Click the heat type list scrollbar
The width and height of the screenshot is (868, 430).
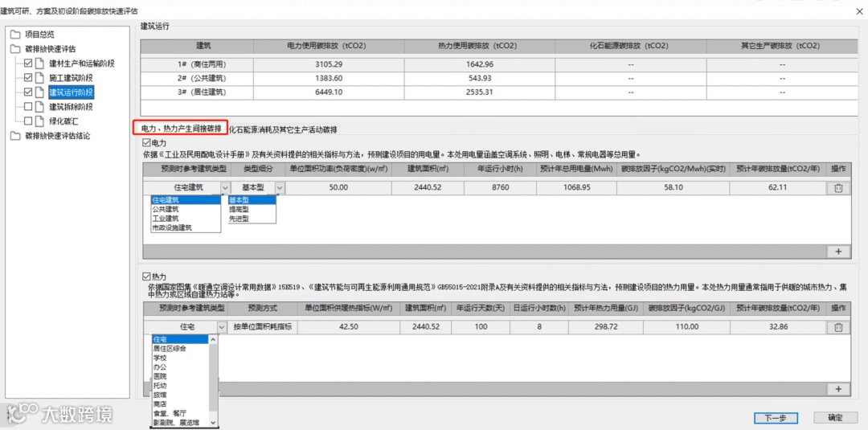[x=214, y=381]
